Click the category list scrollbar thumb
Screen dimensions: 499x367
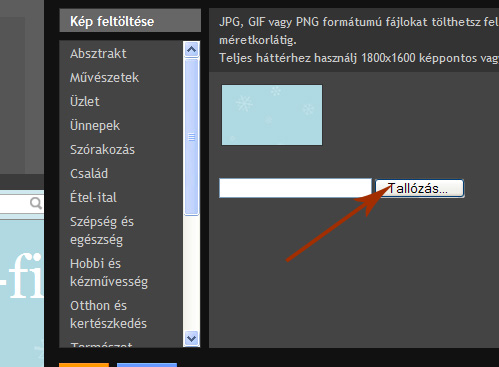click(192, 137)
